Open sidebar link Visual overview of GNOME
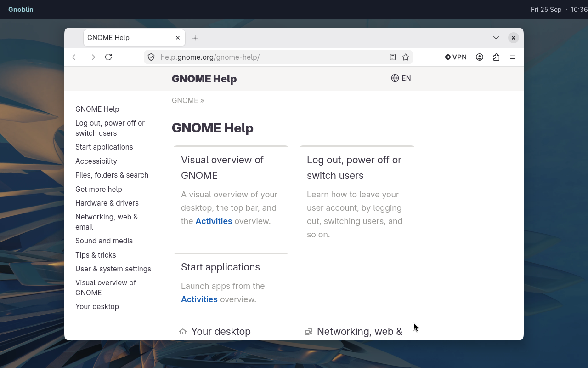588x368 pixels. click(x=106, y=287)
